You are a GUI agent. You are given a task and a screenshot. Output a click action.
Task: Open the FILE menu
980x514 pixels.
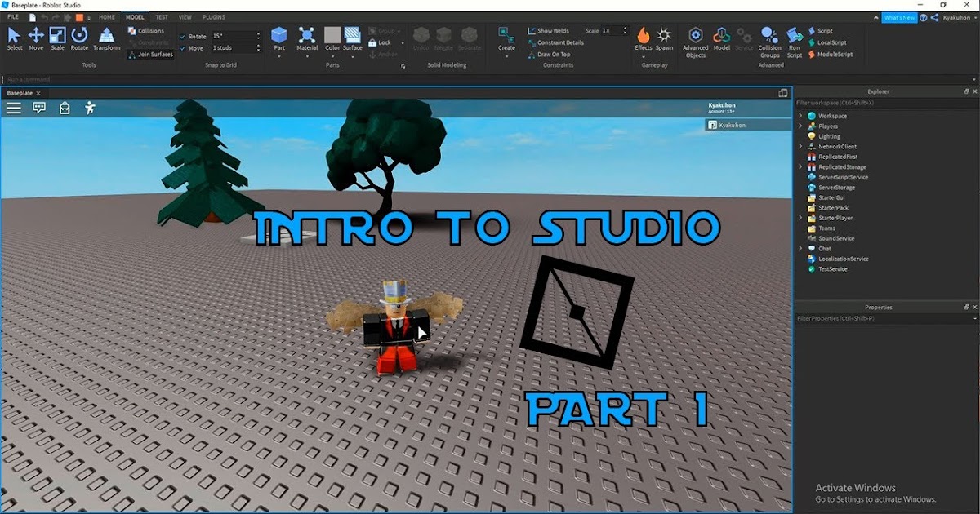[x=13, y=17]
